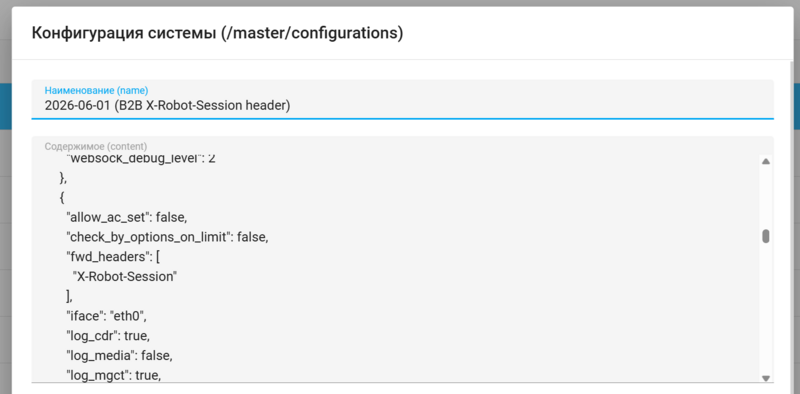Place cursor on the "log_cdr" line
Viewport: 800px width, 394px height.
pos(108,336)
